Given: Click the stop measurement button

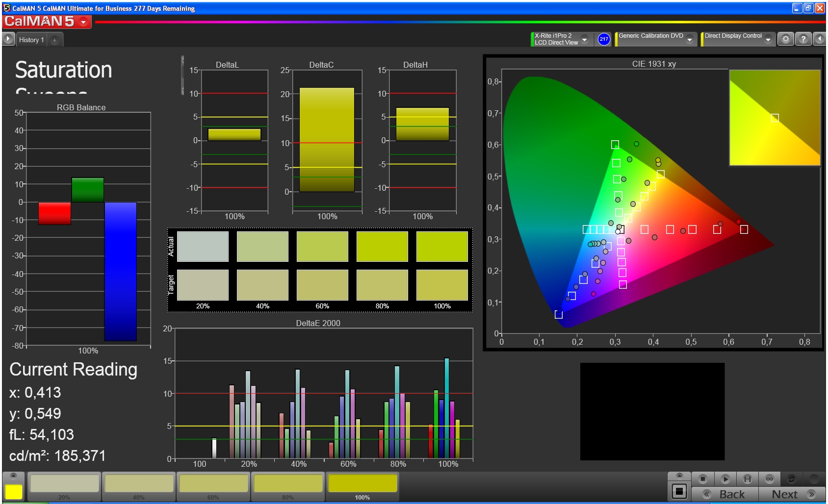Looking at the screenshot, I should [703, 479].
